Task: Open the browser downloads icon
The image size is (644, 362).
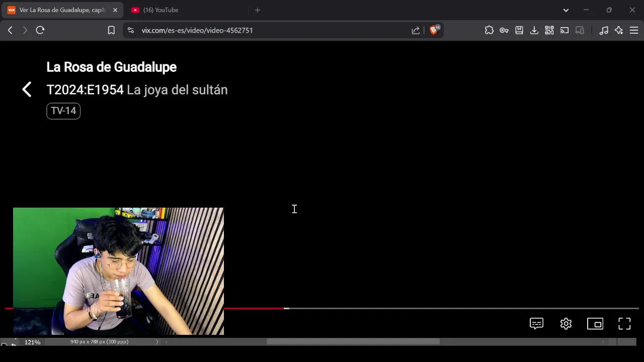Action: [534, 30]
